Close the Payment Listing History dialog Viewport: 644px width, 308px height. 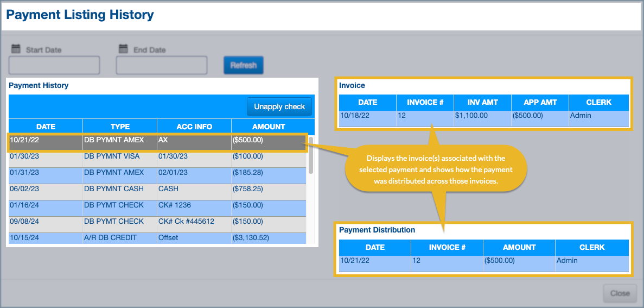620,293
